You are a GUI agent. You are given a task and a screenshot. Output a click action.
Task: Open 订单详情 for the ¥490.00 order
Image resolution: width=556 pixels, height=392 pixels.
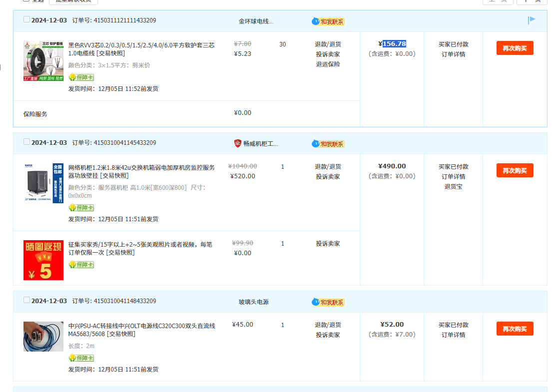pyautogui.click(x=453, y=177)
